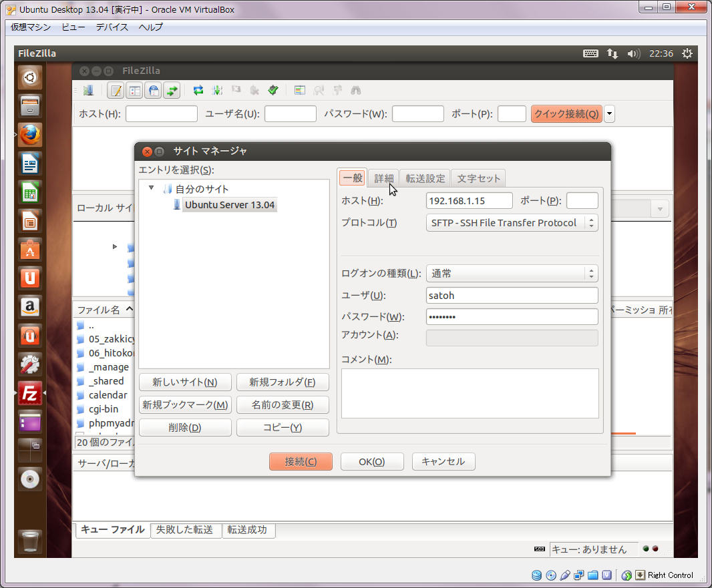Click the keyboard layout indicator
The height and width of the screenshot is (588, 712).
pyautogui.click(x=590, y=53)
